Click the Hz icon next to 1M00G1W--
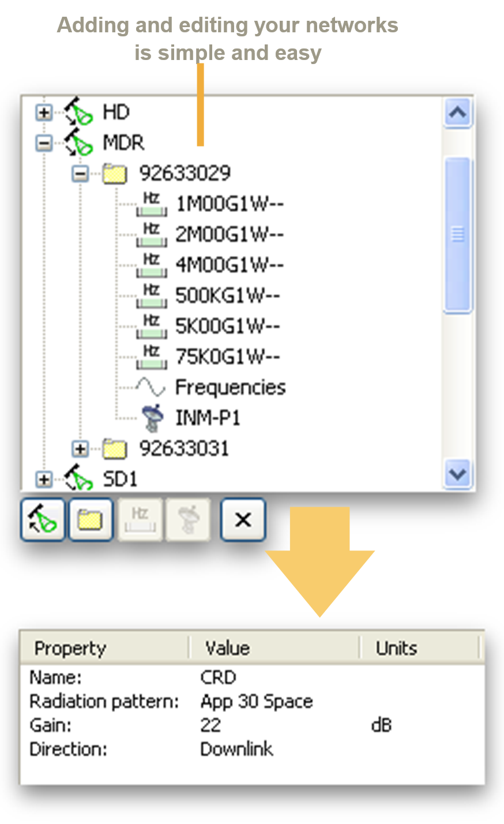504x824 pixels. pyautogui.click(x=152, y=204)
